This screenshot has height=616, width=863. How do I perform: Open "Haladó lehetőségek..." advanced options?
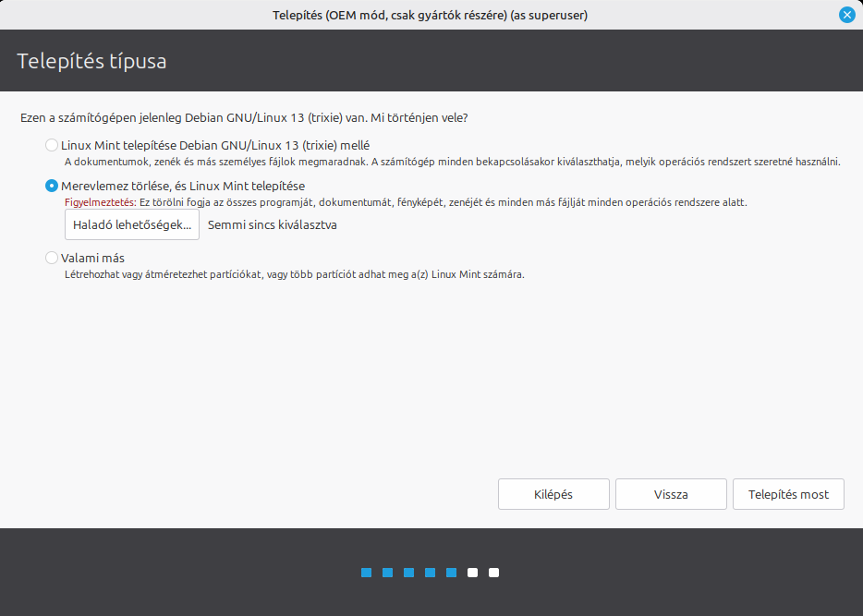132,224
